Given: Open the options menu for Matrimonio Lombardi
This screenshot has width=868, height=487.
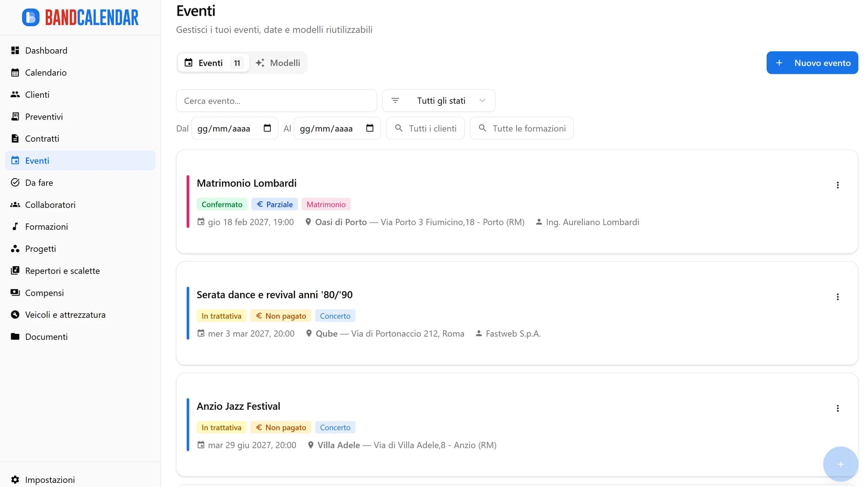Looking at the screenshot, I should [x=838, y=185].
